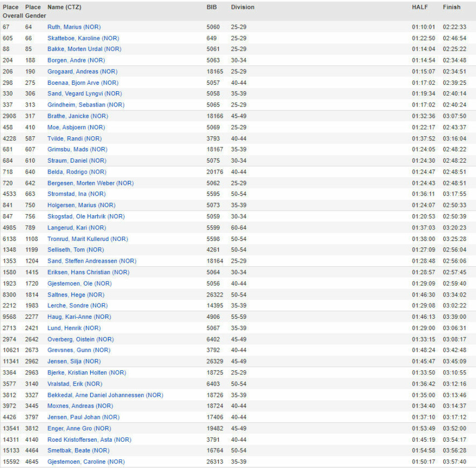The width and height of the screenshot is (476, 468).
Task: Click the Name (CTZ) column header
Action: (x=64, y=7)
